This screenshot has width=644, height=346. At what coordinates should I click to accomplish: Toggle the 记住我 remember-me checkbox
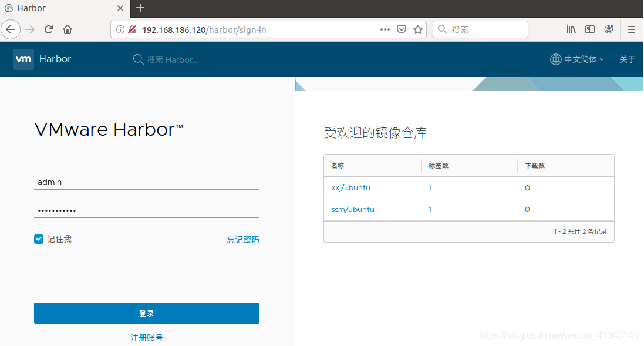[x=39, y=239]
